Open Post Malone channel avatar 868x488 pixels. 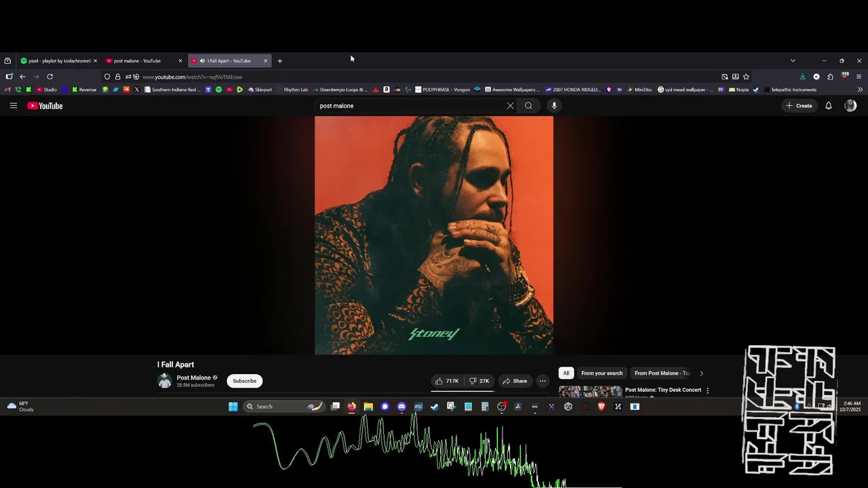165,381
